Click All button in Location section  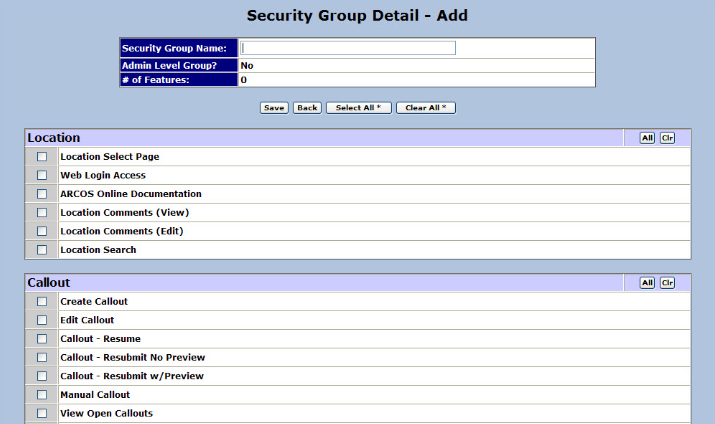(647, 138)
